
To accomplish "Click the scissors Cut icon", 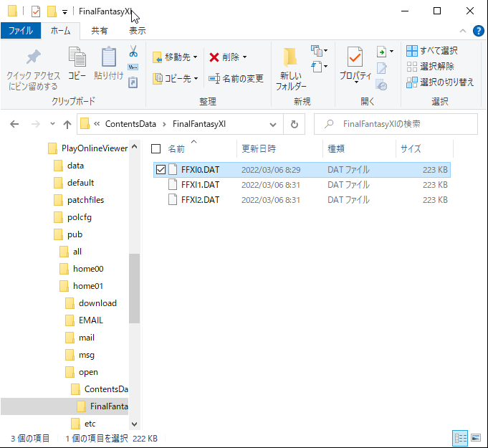I will pyautogui.click(x=133, y=51).
